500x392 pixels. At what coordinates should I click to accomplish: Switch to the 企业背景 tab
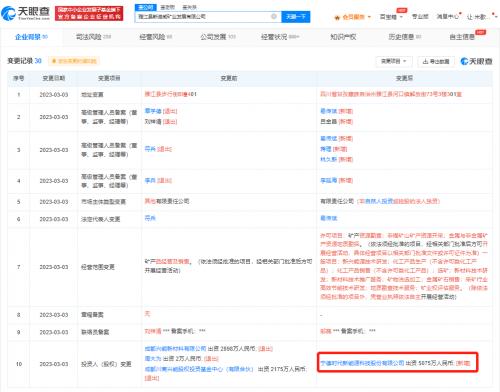[31, 37]
